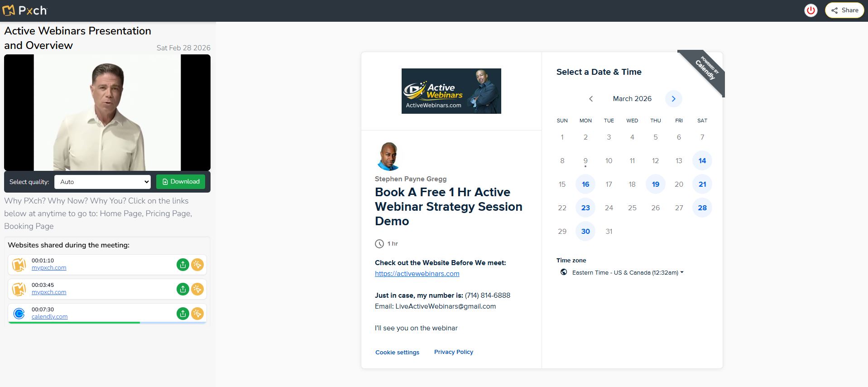868x387 pixels.
Task: Click the clock icon next to 1 hr
Action: [379, 244]
